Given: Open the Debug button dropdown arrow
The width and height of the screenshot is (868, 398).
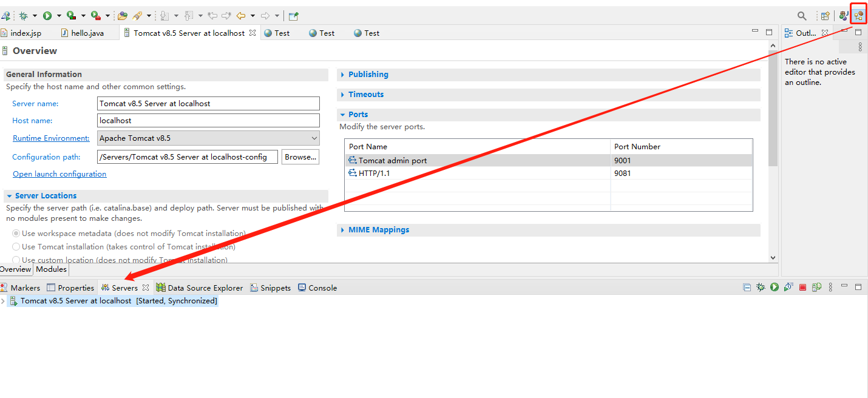Looking at the screenshot, I should (x=35, y=16).
